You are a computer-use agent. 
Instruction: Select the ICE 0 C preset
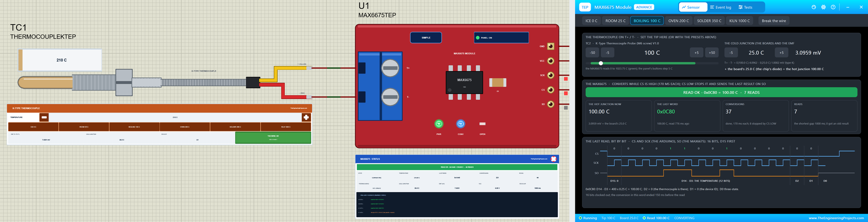[591, 21]
